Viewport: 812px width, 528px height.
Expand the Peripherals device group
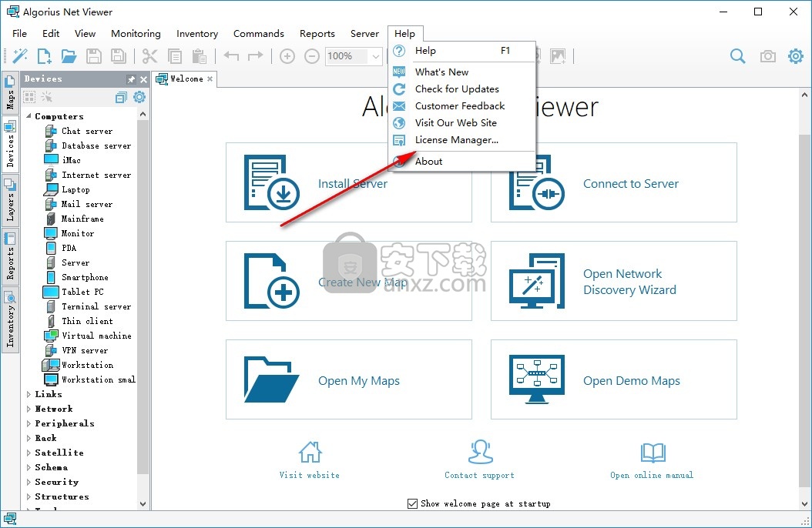[29, 423]
